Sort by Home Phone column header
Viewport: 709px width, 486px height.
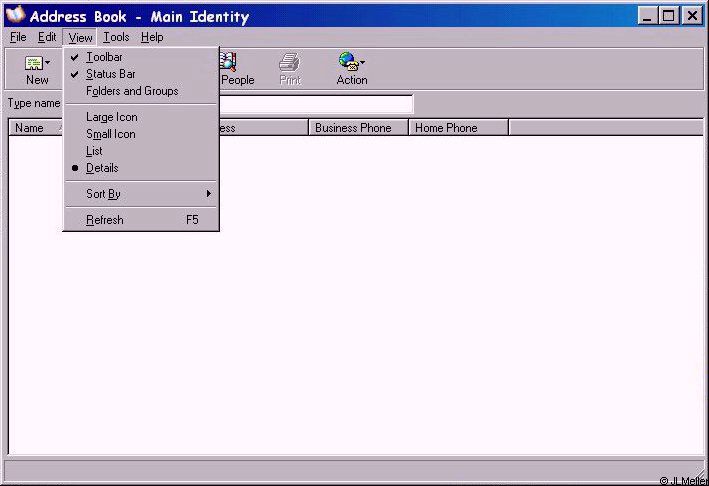(458, 128)
